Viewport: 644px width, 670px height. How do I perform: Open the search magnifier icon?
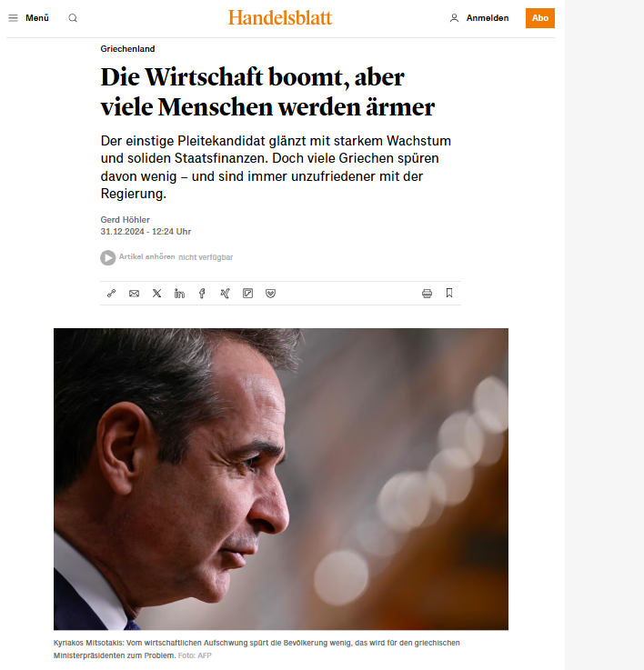pos(73,18)
